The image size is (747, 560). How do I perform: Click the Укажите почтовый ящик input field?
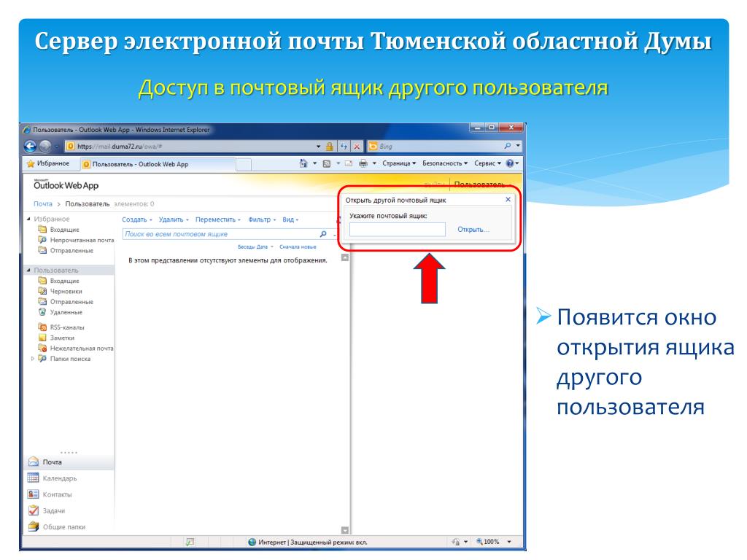(398, 230)
